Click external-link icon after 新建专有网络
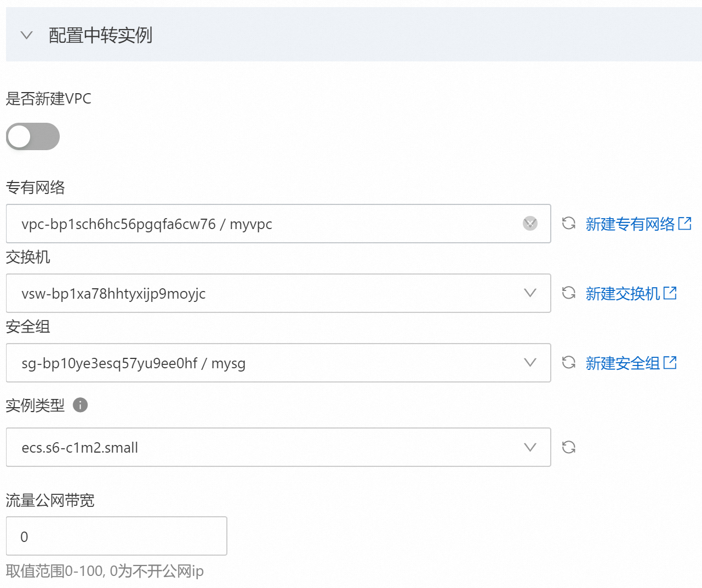This screenshot has width=702, height=588. pos(685,224)
